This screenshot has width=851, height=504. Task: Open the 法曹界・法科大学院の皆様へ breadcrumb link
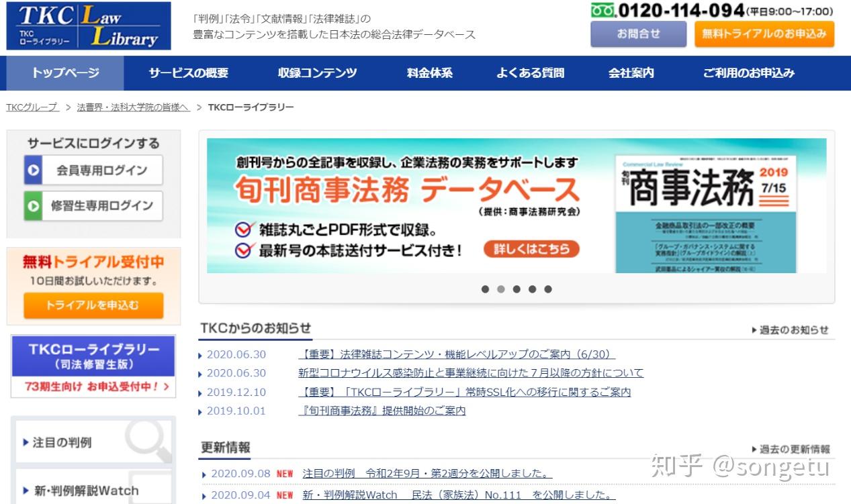point(133,107)
